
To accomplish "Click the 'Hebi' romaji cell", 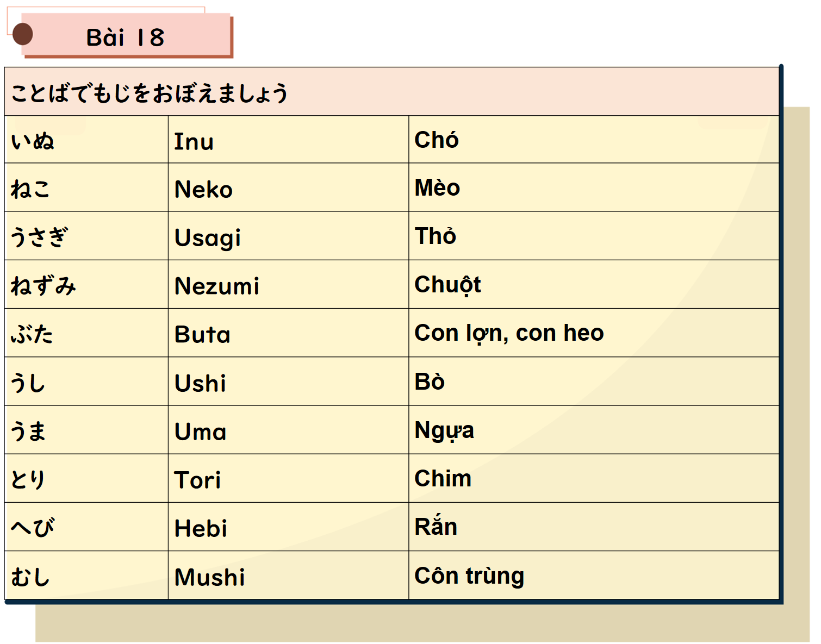I will [288, 527].
